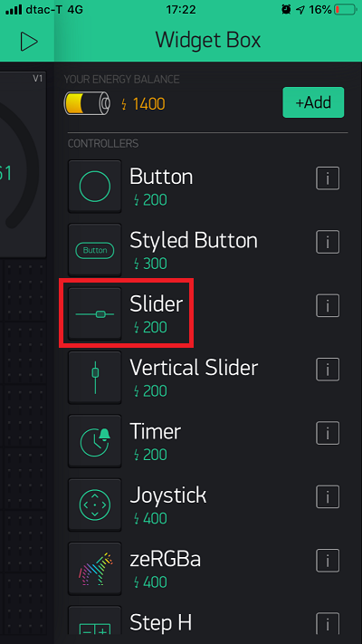362x644 pixels.
Task: Select the Button widget circle icon
Action: click(95, 187)
